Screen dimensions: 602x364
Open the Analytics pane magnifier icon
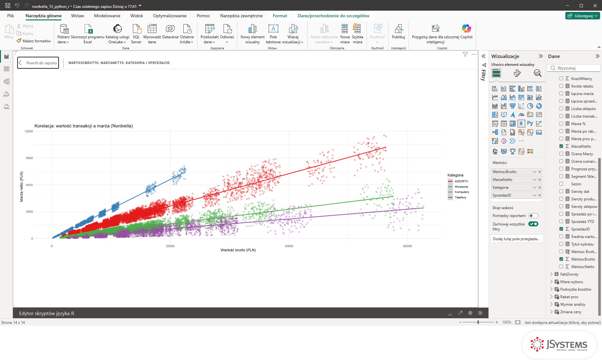click(x=537, y=73)
